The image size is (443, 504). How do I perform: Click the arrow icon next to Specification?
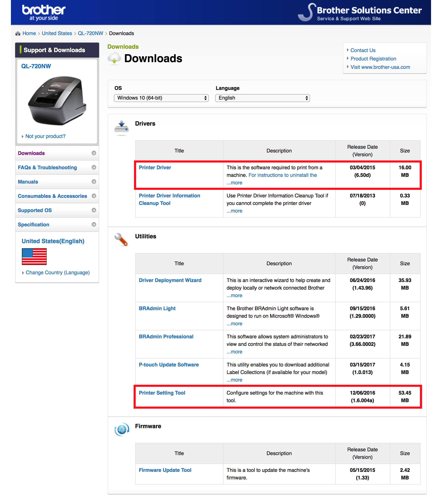[x=94, y=224]
